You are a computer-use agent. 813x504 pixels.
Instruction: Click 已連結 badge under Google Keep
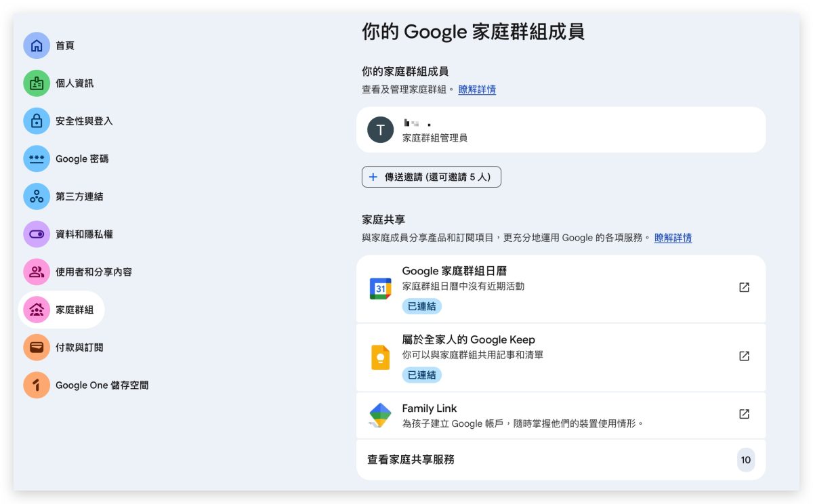[421, 375]
